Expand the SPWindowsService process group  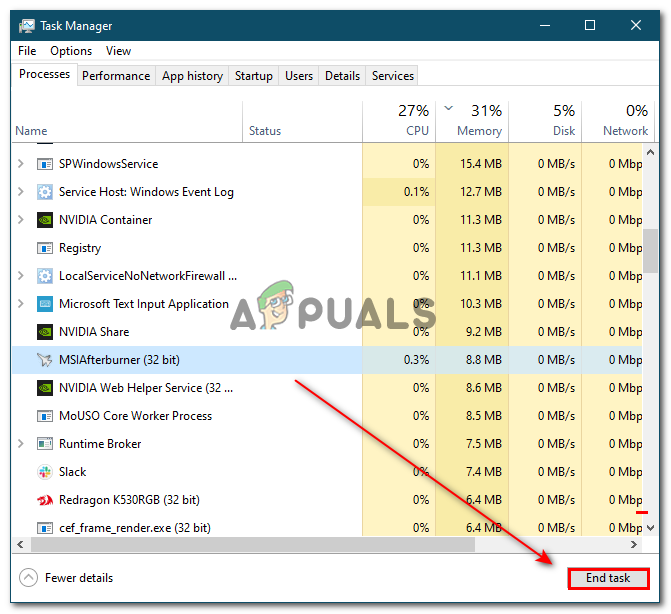[x=21, y=164]
